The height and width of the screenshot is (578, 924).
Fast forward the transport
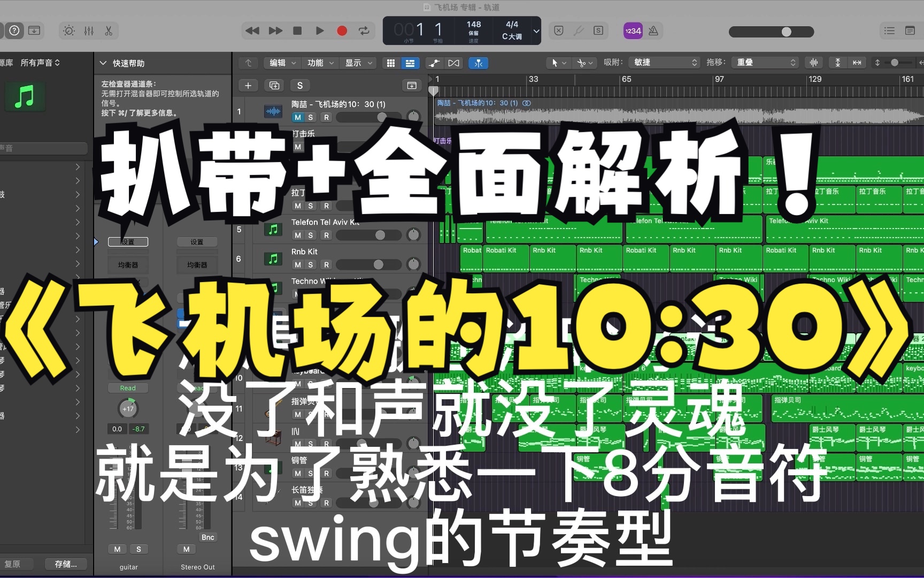[275, 31]
